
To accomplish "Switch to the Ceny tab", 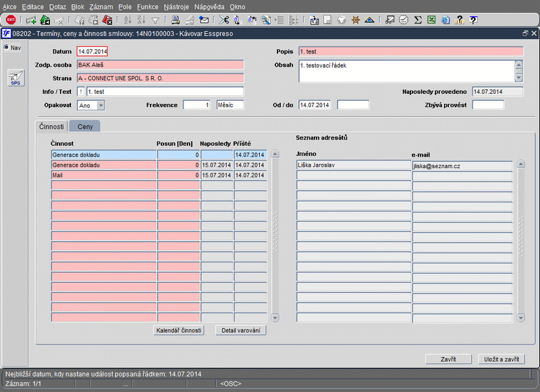I will [85, 126].
